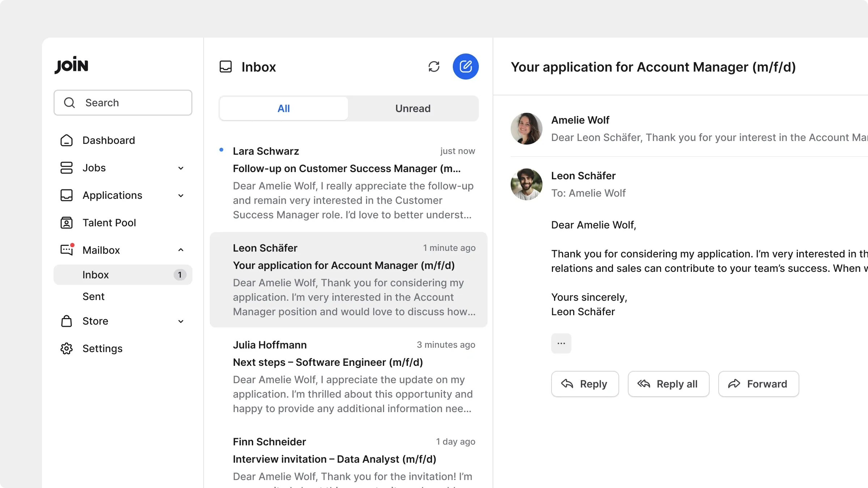Click the Reply button
Screen dimensions: 868x488
pyautogui.click(x=585, y=384)
